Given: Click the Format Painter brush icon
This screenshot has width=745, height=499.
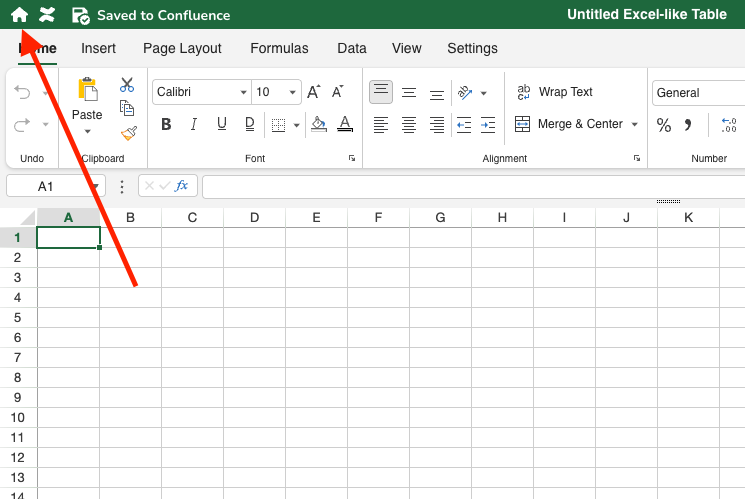Looking at the screenshot, I should tap(127, 132).
